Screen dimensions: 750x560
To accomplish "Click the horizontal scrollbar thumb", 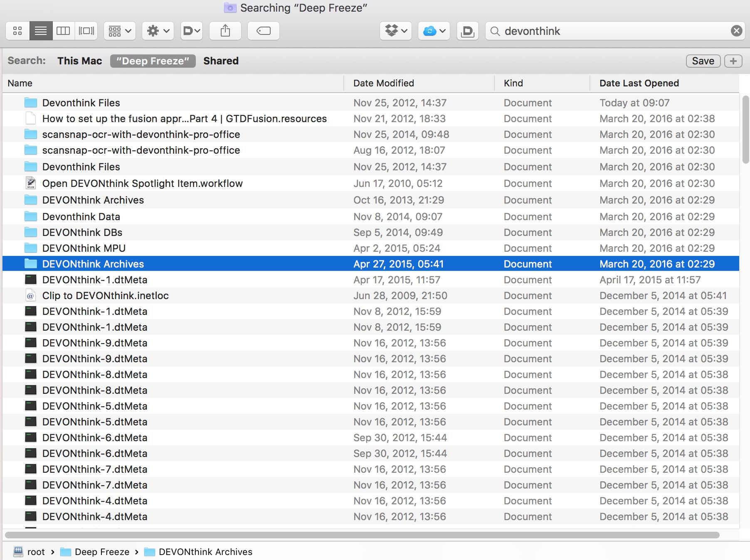I will pyautogui.click(x=362, y=535).
